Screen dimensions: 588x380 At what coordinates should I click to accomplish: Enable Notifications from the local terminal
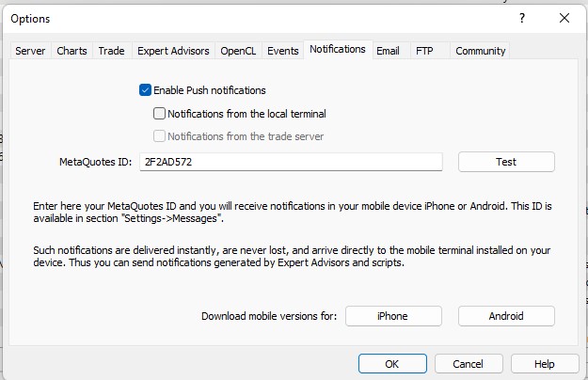pos(159,114)
